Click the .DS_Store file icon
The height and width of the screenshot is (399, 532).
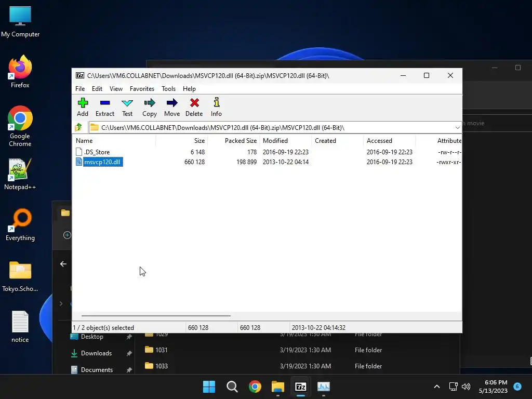(79, 152)
